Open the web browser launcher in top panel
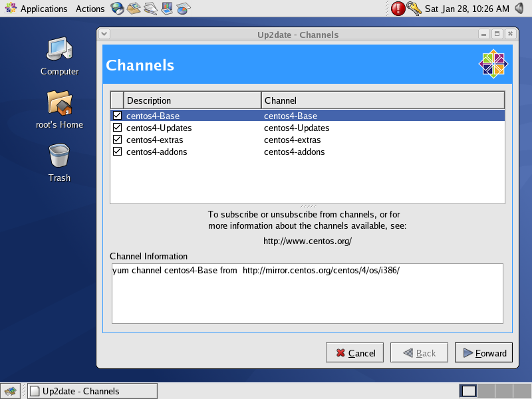Image resolution: width=532 pixels, height=399 pixels. [x=117, y=9]
